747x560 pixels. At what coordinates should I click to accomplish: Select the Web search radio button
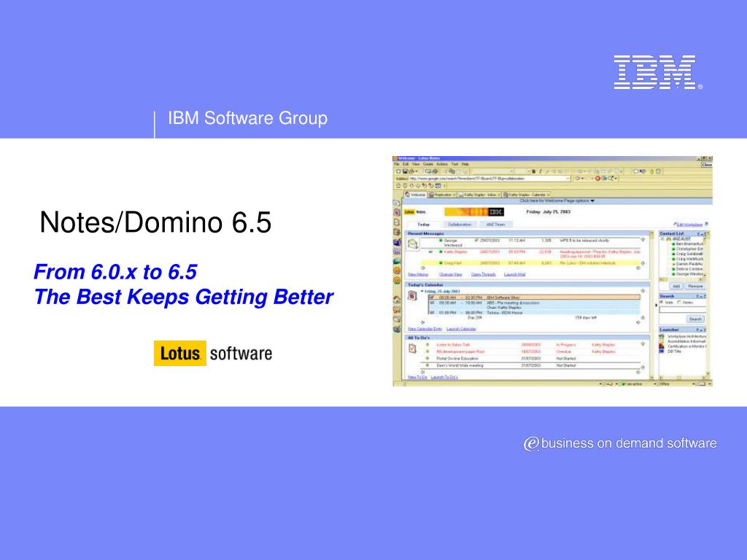point(662,302)
